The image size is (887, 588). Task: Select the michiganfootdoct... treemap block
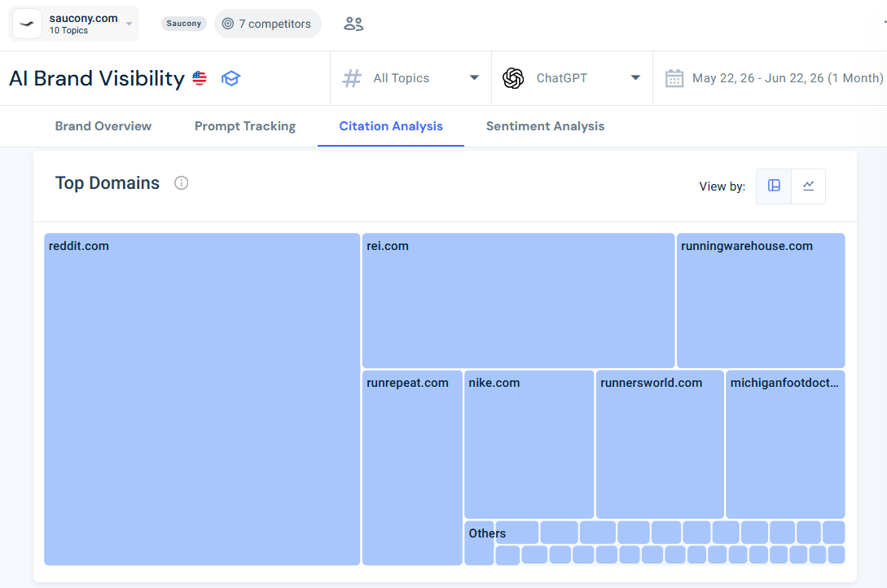click(x=785, y=445)
